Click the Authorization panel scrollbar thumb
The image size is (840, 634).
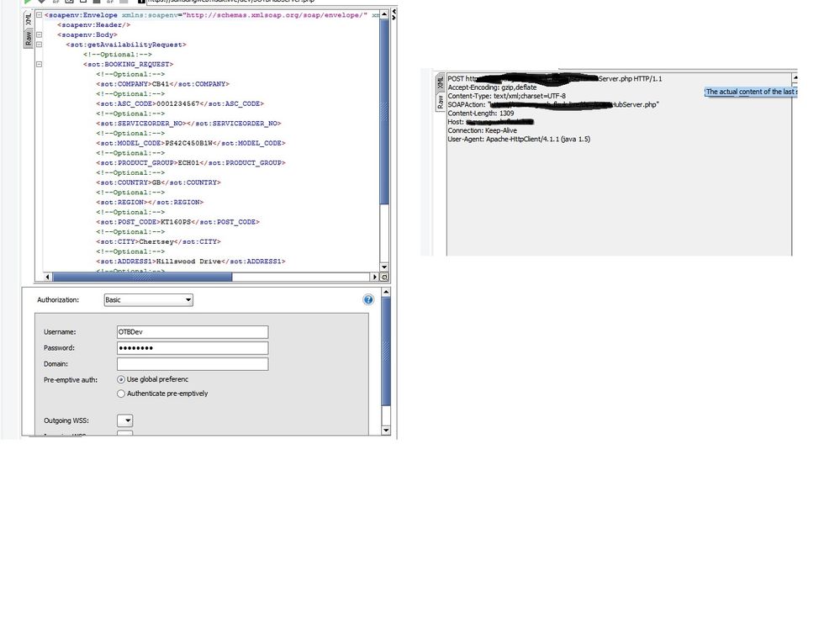(386, 351)
